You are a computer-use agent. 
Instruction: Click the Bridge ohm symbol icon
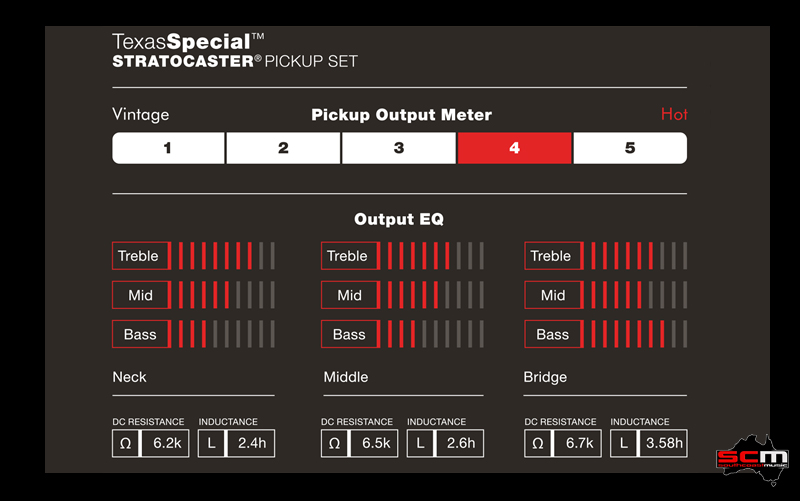pyautogui.click(x=538, y=443)
